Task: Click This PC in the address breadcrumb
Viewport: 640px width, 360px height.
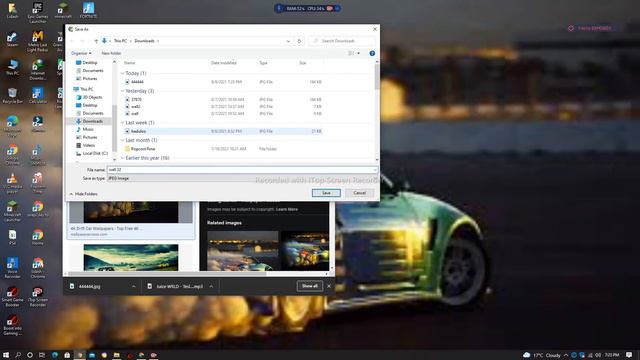Action: pos(120,41)
